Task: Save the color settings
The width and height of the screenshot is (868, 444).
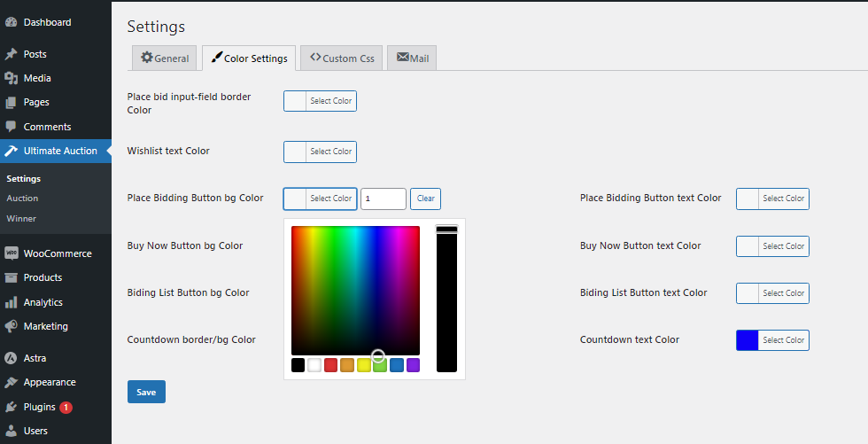Action: [x=146, y=392]
